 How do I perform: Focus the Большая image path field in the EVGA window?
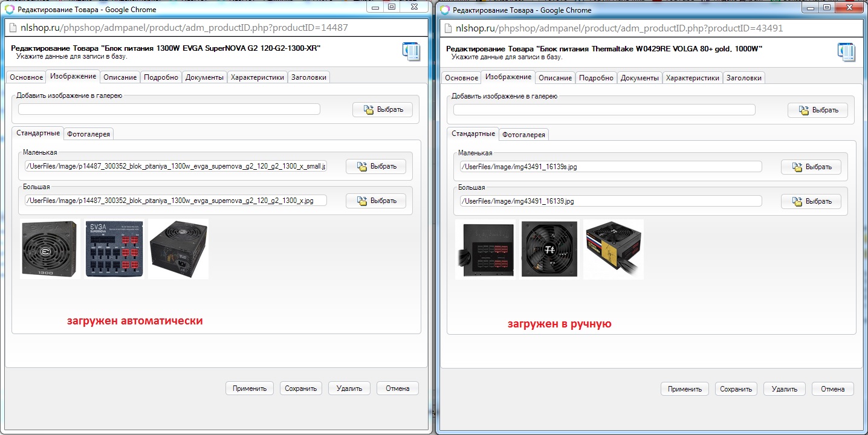(175, 201)
